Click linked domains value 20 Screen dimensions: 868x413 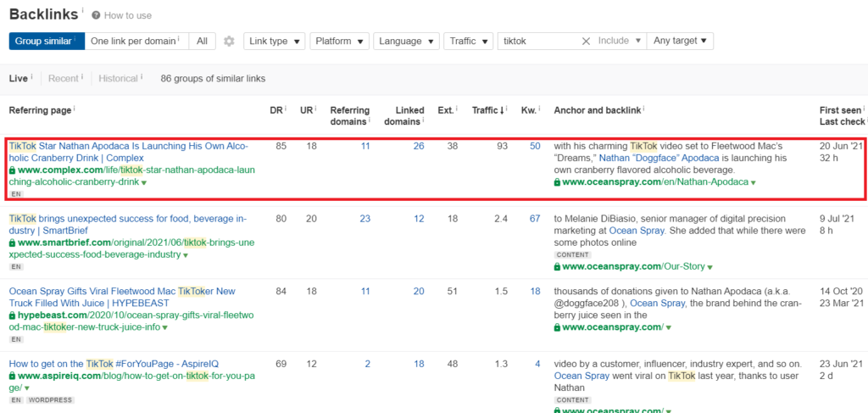click(x=419, y=291)
